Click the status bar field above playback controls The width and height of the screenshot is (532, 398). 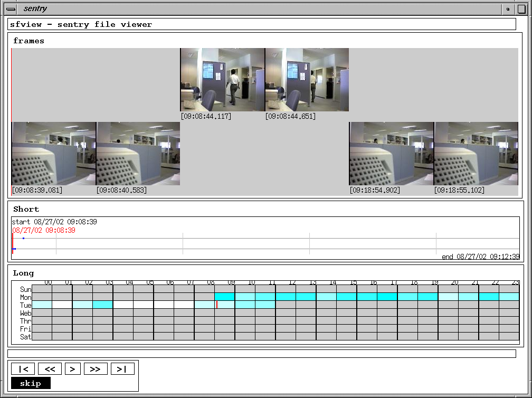coord(261,354)
